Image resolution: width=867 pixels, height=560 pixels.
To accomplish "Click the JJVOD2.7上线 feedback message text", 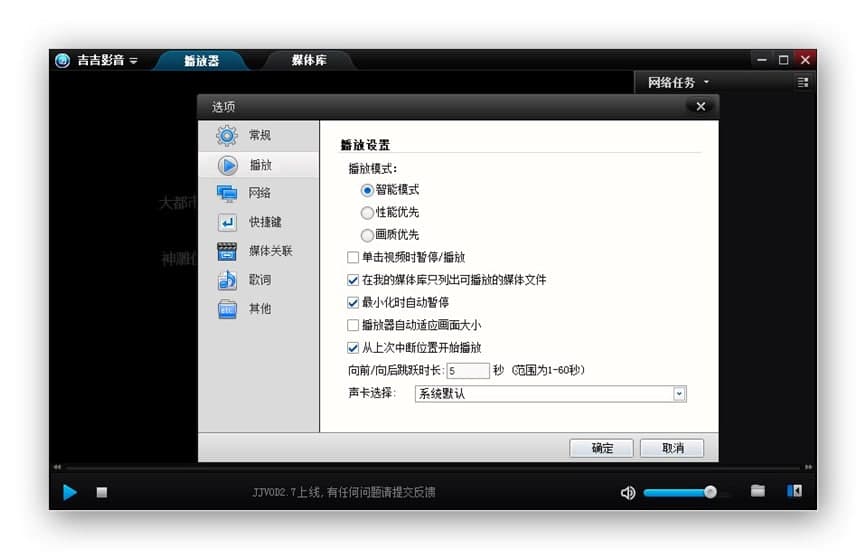I will click(x=343, y=492).
